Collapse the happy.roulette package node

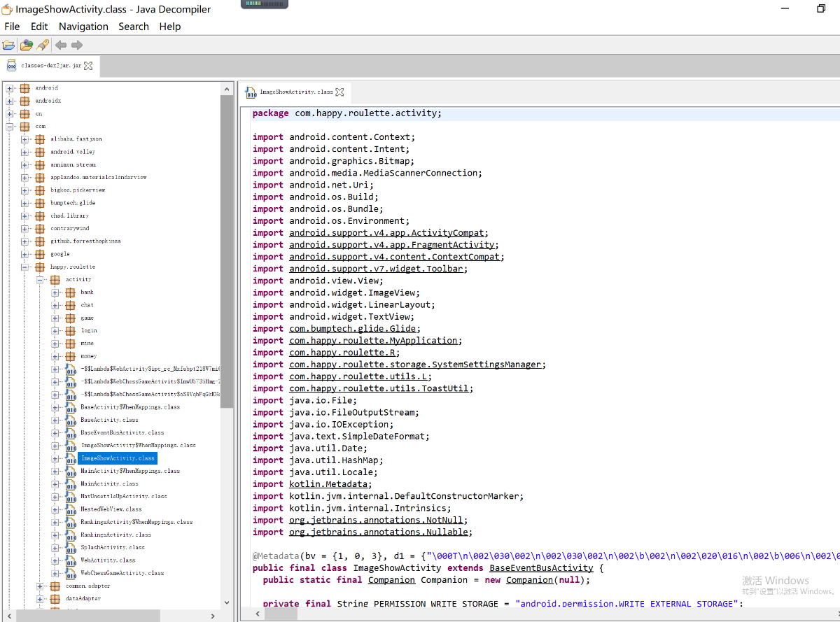[25, 267]
